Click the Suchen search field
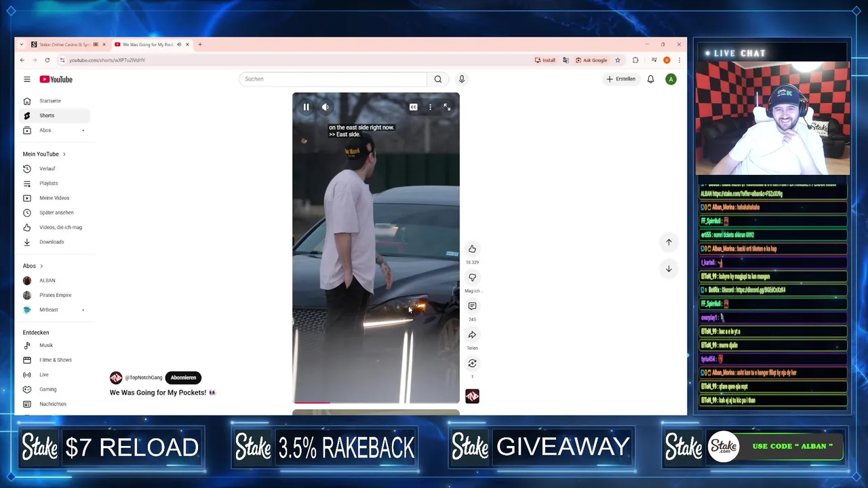 click(x=333, y=79)
